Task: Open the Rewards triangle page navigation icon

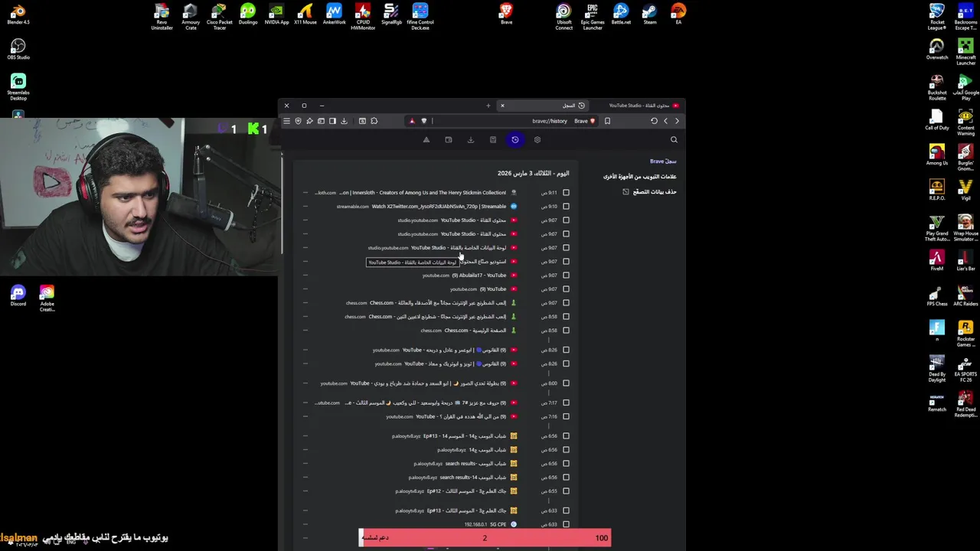Action: coord(426,139)
